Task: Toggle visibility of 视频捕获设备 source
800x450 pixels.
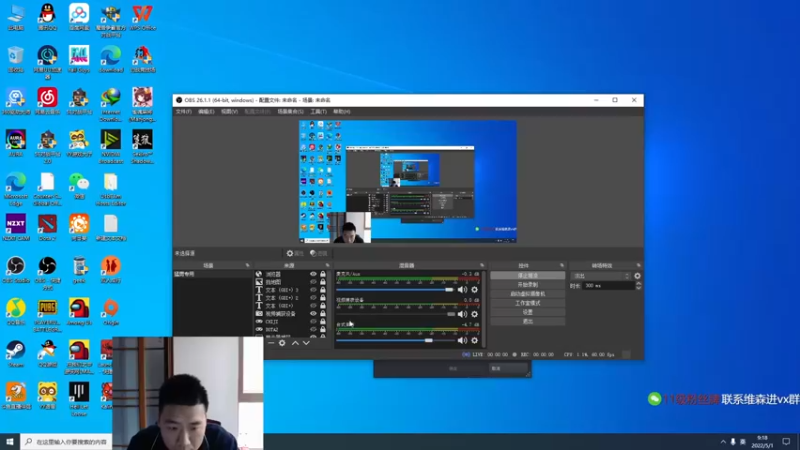Action: pos(313,313)
